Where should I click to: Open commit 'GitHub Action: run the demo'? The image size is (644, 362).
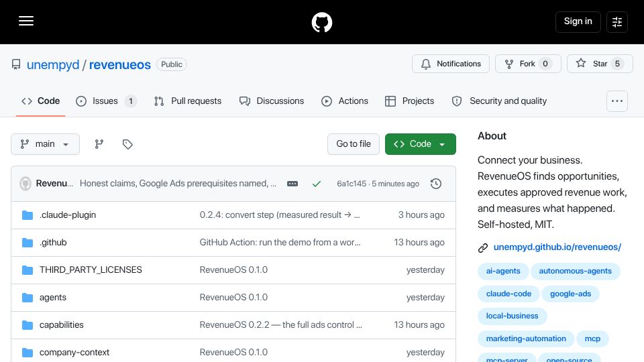click(280, 242)
